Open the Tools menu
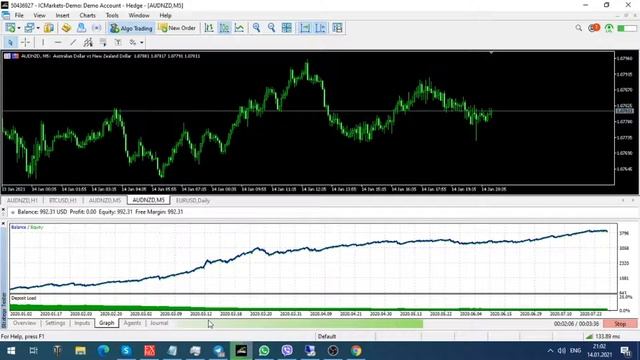 coord(112,16)
